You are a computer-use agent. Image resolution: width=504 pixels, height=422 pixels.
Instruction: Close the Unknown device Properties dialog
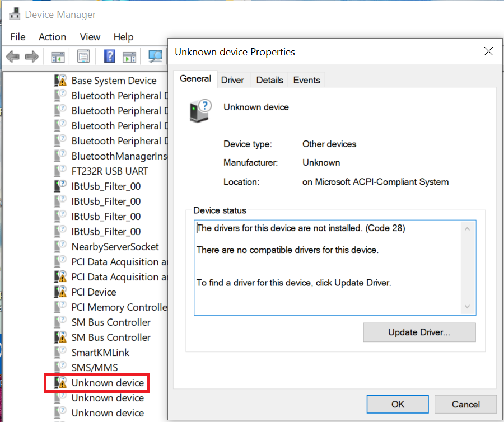[x=488, y=51]
